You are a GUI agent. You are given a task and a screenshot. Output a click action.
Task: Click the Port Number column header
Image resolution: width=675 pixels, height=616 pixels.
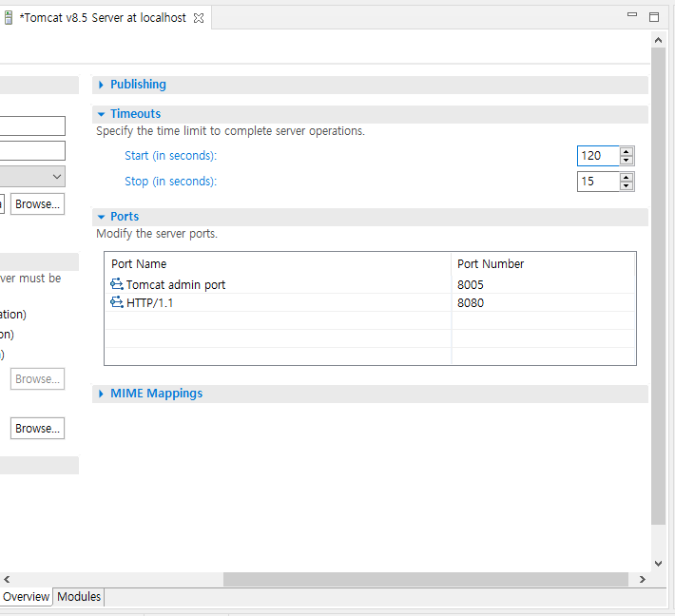(543, 264)
